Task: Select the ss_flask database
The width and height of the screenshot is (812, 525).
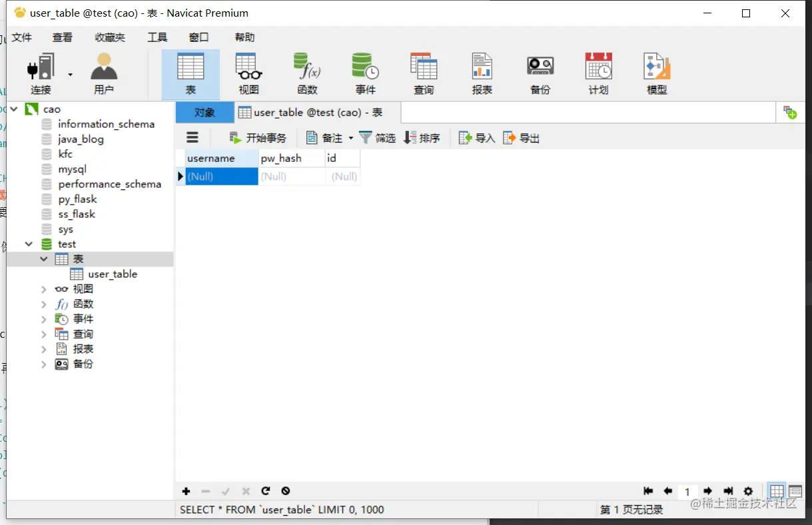Action: coord(77,214)
